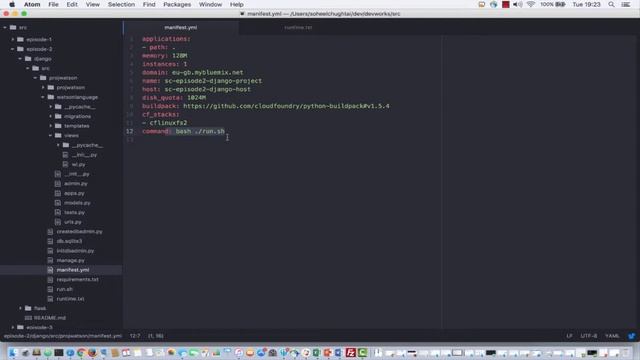Collapse the root src folder

5,27
